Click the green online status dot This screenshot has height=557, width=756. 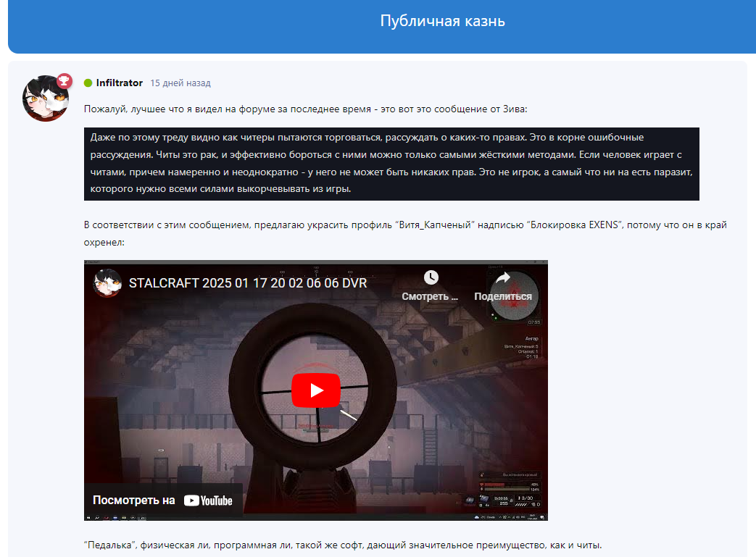(88, 83)
